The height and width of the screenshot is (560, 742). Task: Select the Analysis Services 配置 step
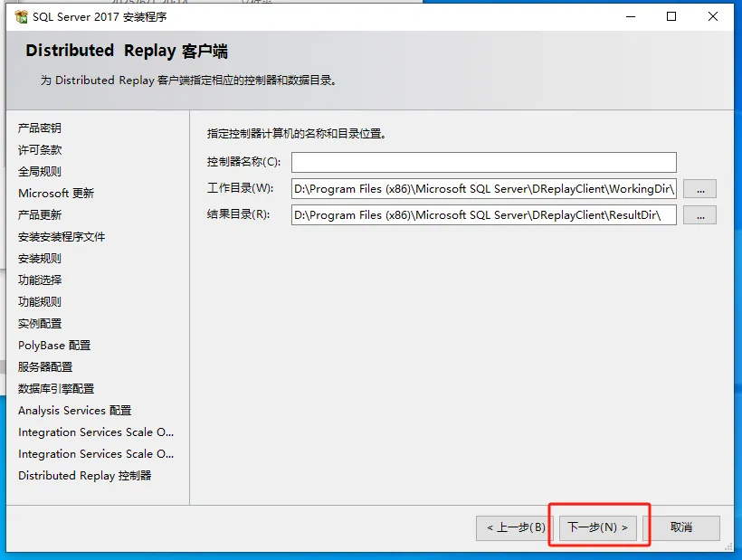[x=75, y=411]
